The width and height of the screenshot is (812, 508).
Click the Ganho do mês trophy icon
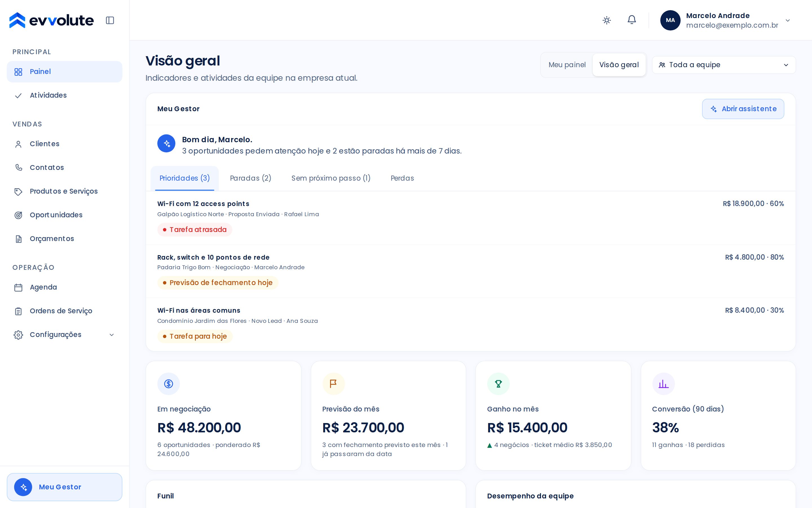click(x=498, y=384)
